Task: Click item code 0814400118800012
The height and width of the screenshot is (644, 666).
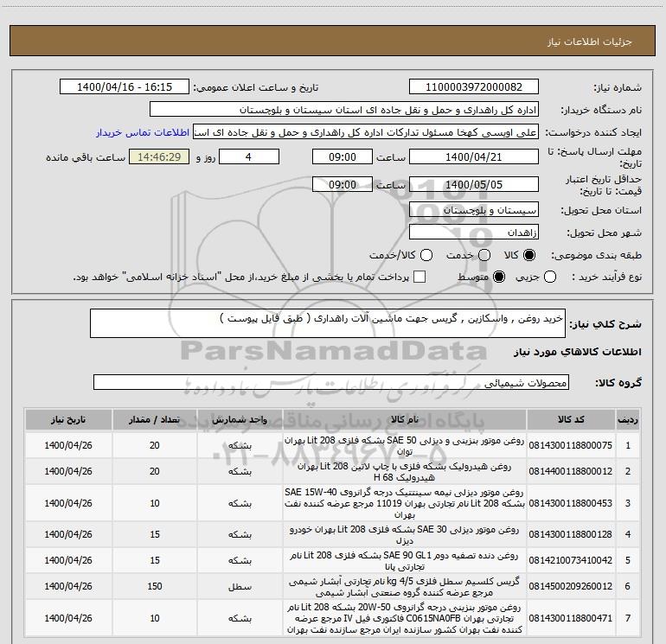Action: [571, 471]
